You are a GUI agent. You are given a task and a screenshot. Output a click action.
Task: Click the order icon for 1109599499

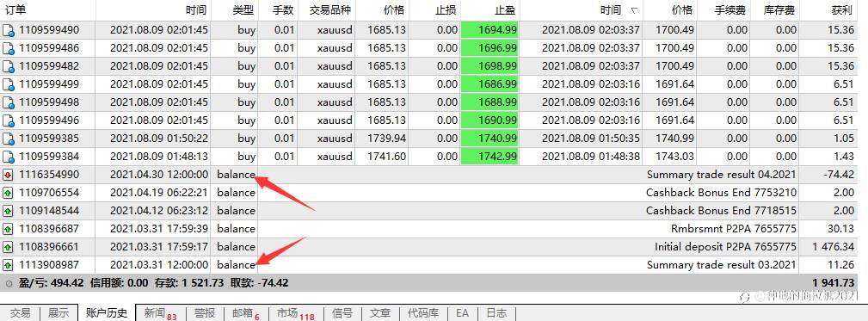pyautogui.click(x=9, y=84)
